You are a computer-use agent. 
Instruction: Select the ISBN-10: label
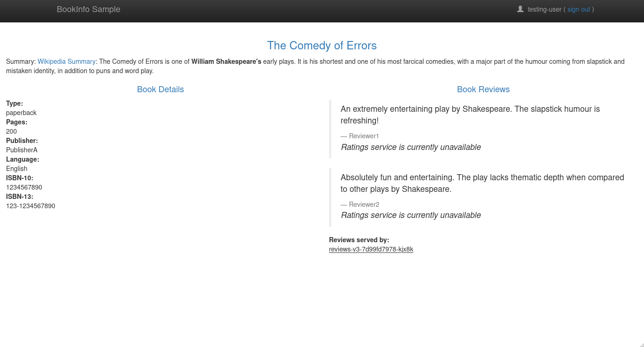[x=20, y=178]
